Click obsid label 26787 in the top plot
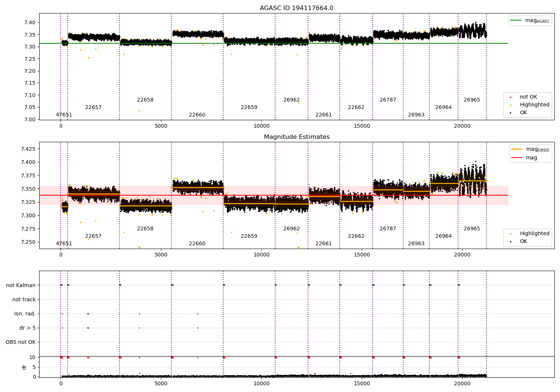This screenshot has height=392, width=560. click(388, 100)
